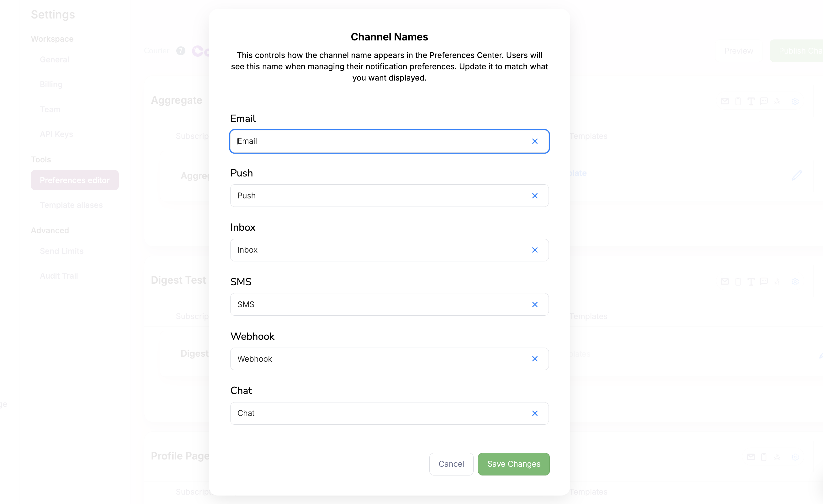Click inside the Webhook name input
823x504 pixels.
(367, 359)
